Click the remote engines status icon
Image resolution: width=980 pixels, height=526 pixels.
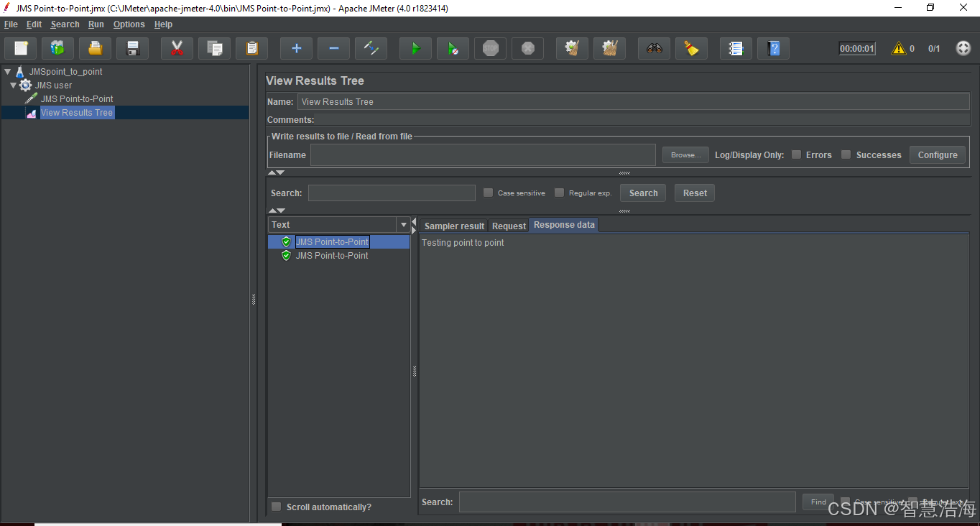click(x=963, y=48)
